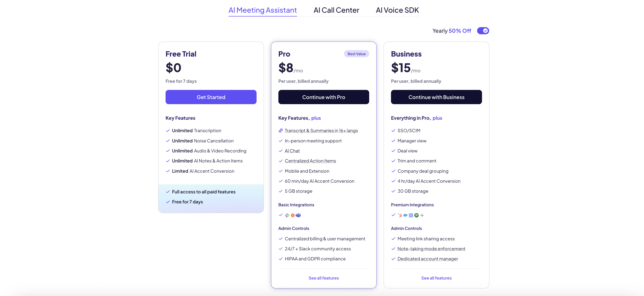Open Centralized Action Items feature link
The image size is (644, 296).
(x=310, y=161)
